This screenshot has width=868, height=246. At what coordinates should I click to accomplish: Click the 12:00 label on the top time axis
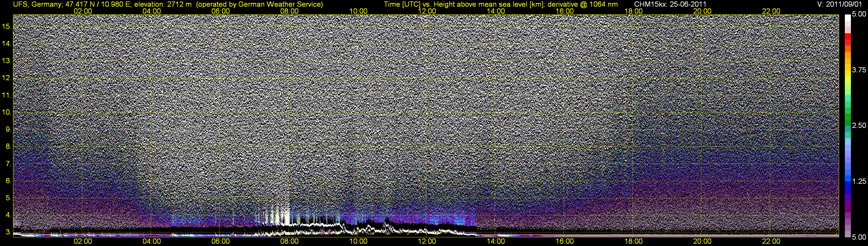point(427,11)
